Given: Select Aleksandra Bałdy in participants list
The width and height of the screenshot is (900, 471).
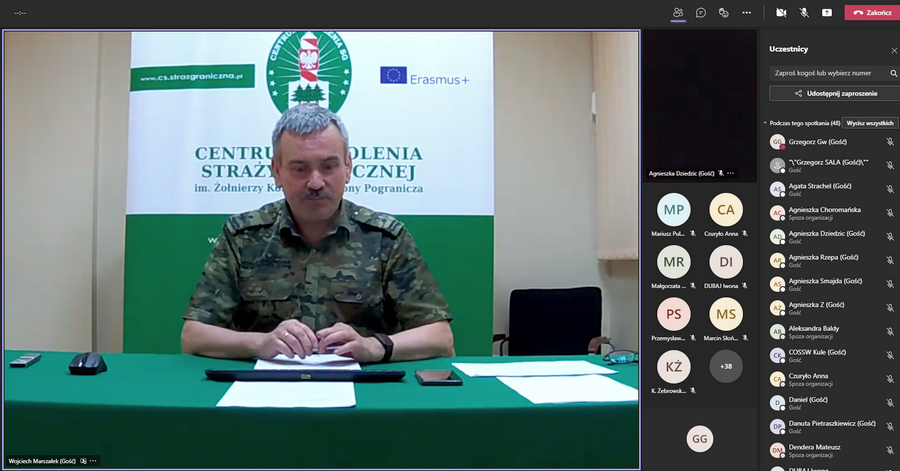Looking at the screenshot, I should pyautogui.click(x=814, y=328).
